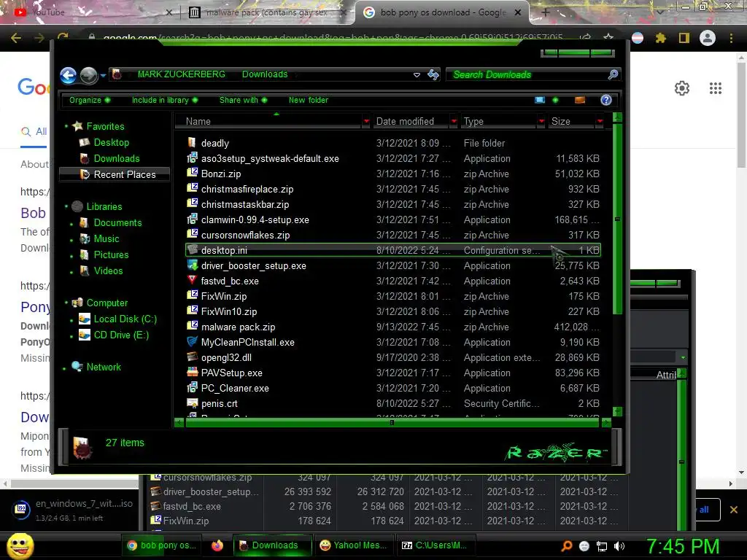Open the Include in library dropdown

(x=164, y=100)
